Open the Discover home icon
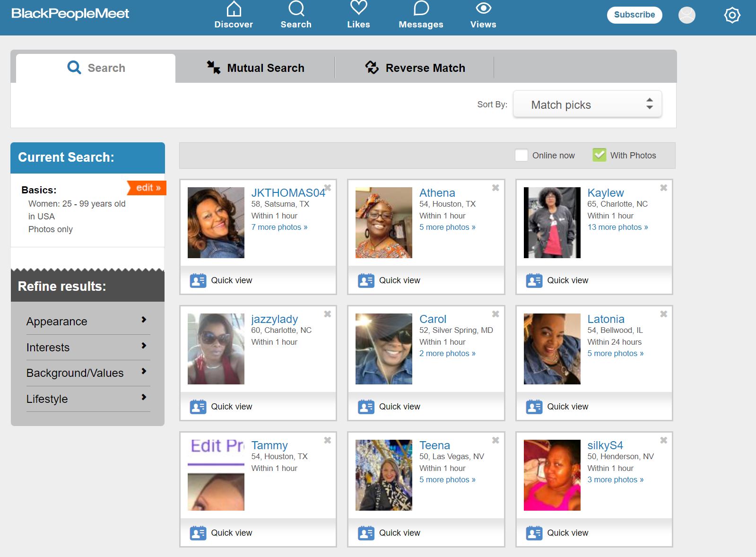This screenshot has height=557, width=756. click(x=234, y=9)
